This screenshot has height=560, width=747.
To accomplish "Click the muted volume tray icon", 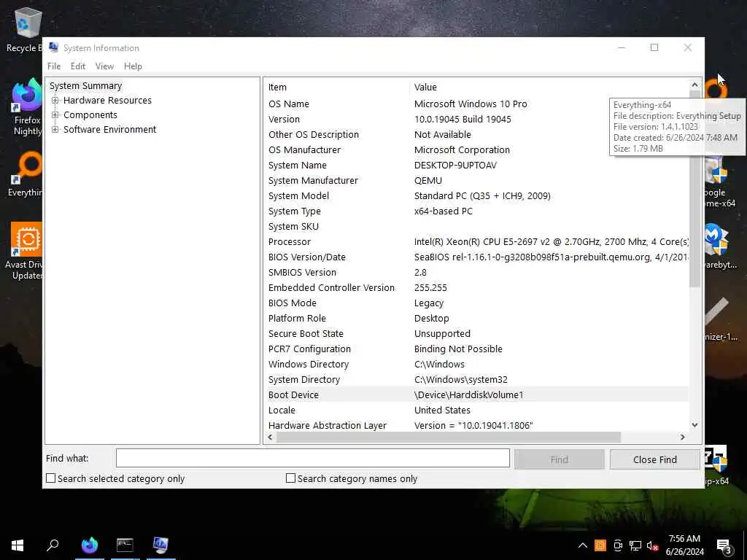I will (653, 545).
